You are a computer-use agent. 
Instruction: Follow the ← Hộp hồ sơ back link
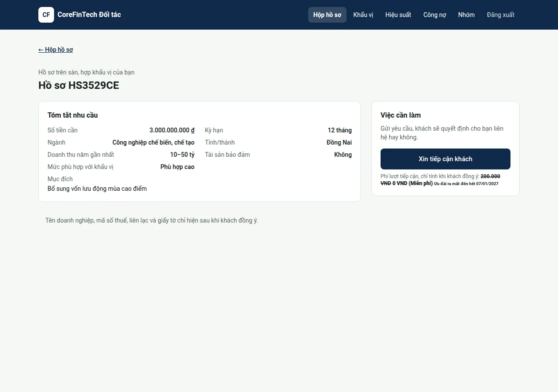56,50
